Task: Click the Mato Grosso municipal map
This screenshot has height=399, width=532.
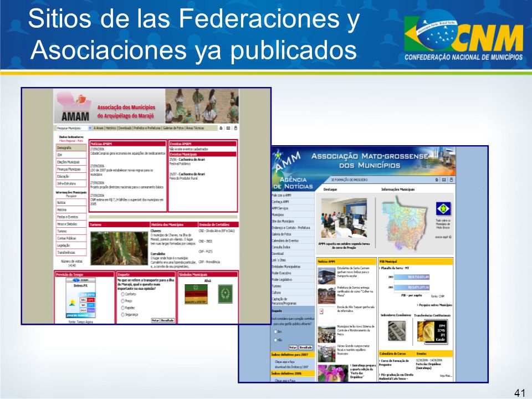Action: [x=406, y=223]
